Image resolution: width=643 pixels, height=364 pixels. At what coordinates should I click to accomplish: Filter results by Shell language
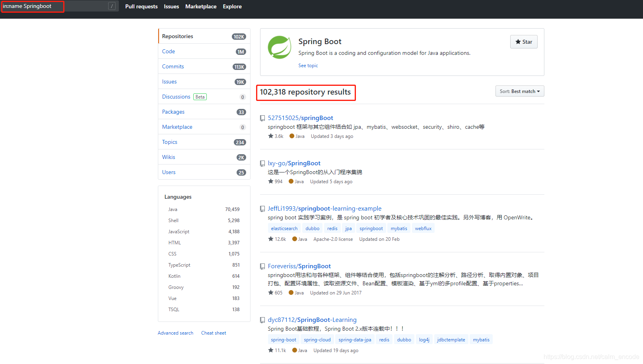pyautogui.click(x=204, y=221)
